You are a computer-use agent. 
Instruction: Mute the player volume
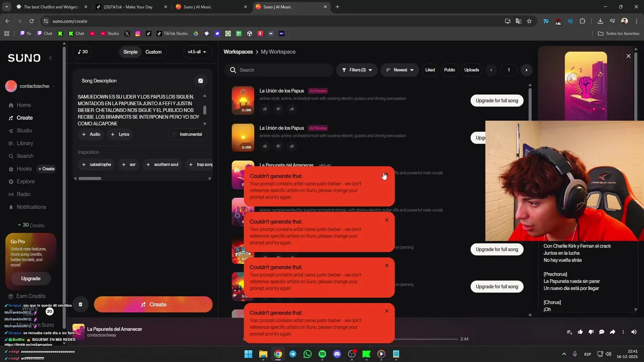[634, 332]
